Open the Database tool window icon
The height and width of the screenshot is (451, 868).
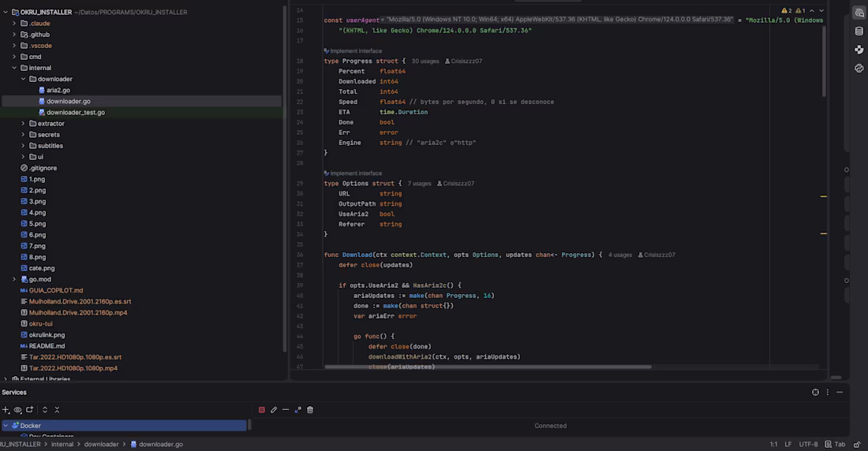[x=859, y=32]
